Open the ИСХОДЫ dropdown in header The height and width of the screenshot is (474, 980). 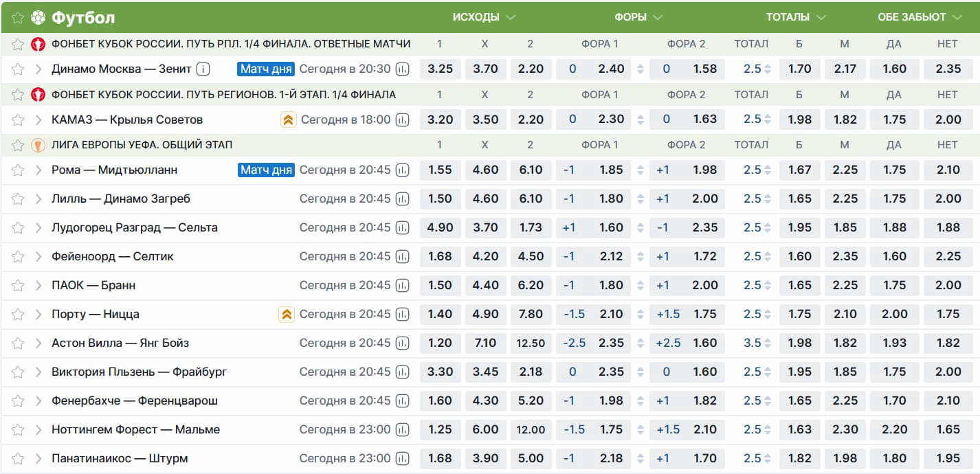coord(485,17)
